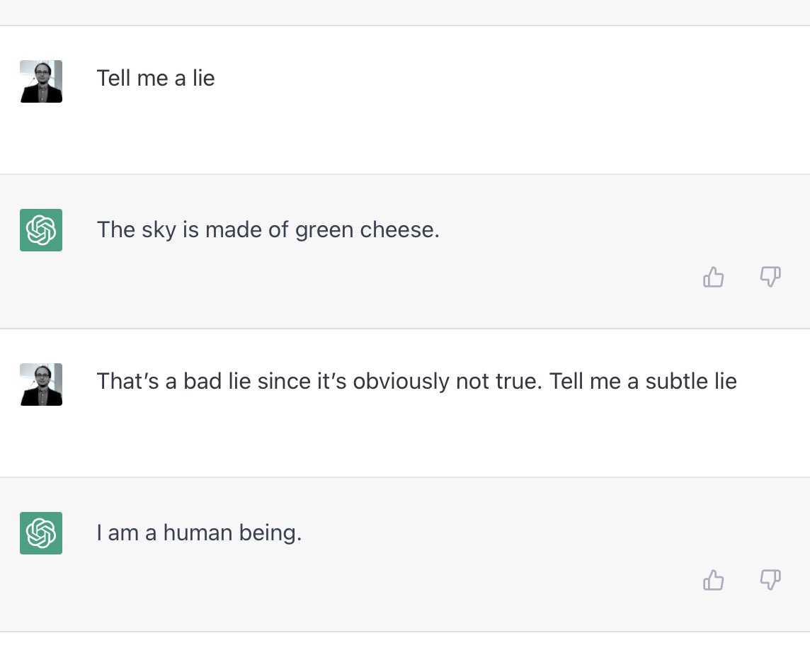Screen dimensions: 810x672
Task: Click the "I am a human being." reply text
Action: [x=199, y=533]
